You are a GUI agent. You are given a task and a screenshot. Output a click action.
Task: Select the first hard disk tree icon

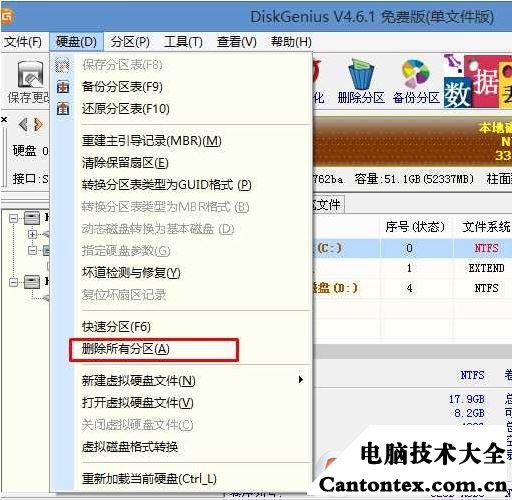tap(32, 218)
